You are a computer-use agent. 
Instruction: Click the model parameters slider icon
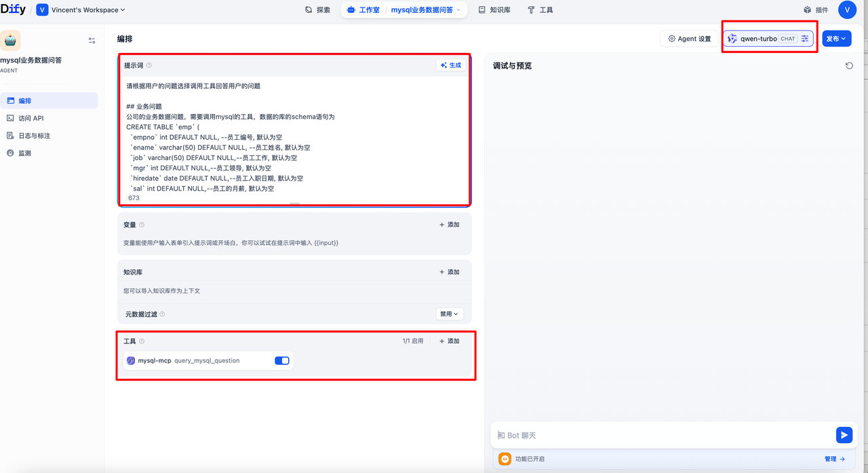click(805, 39)
